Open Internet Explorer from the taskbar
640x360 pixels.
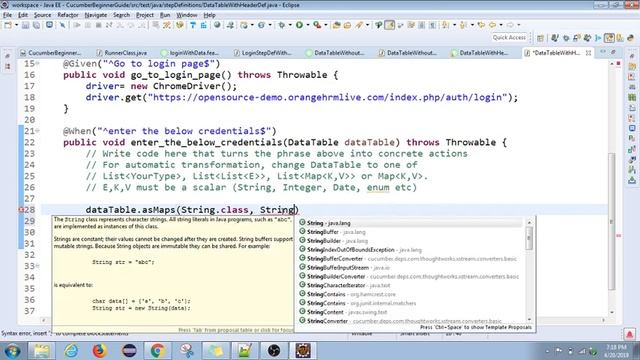coord(71,350)
